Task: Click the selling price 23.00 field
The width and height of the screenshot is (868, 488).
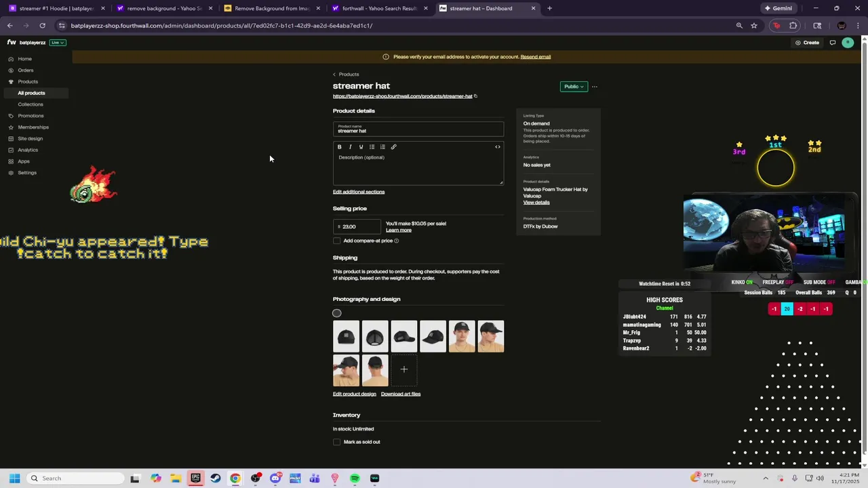Action: coord(357,226)
